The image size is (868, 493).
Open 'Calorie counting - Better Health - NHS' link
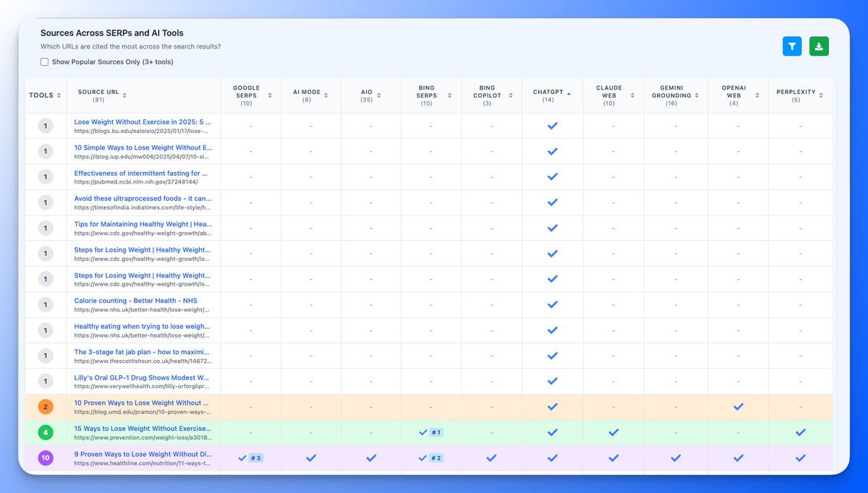pos(135,301)
